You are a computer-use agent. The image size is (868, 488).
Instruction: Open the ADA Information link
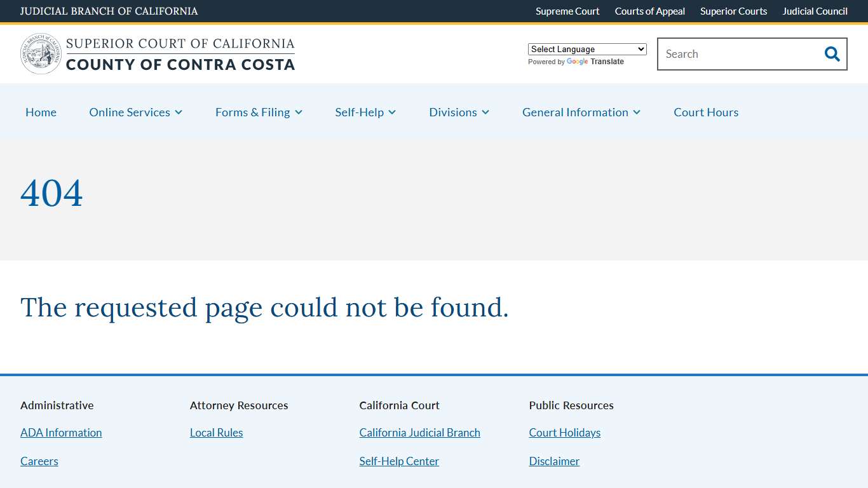pyautogui.click(x=61, y=432)
